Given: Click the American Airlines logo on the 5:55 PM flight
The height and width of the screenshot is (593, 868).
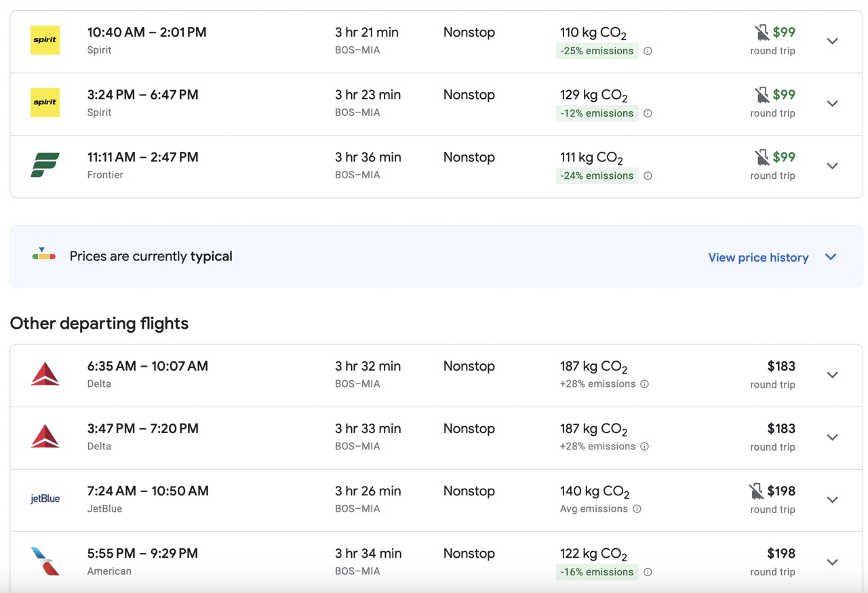Looking at the screenshot, I should 45,561.
